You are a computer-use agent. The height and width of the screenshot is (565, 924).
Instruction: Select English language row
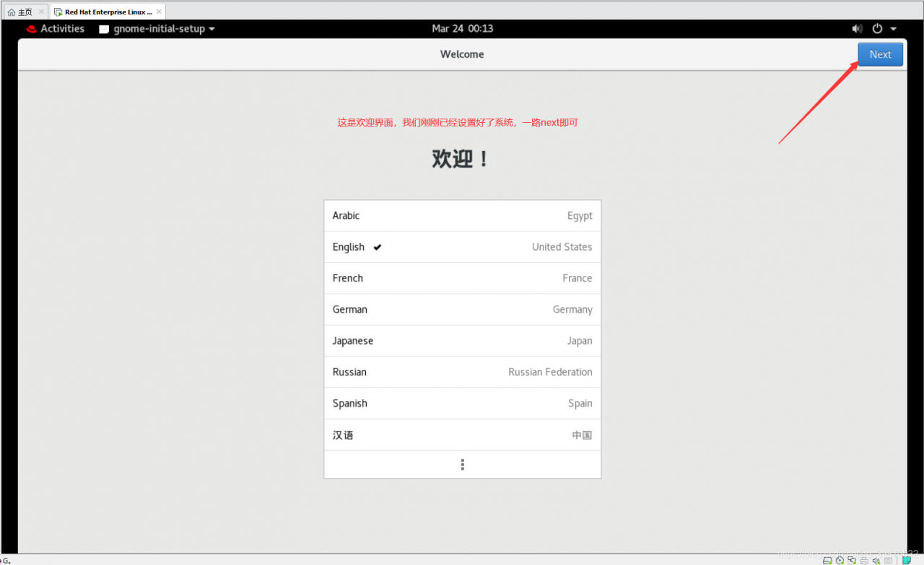coord(462,247)
